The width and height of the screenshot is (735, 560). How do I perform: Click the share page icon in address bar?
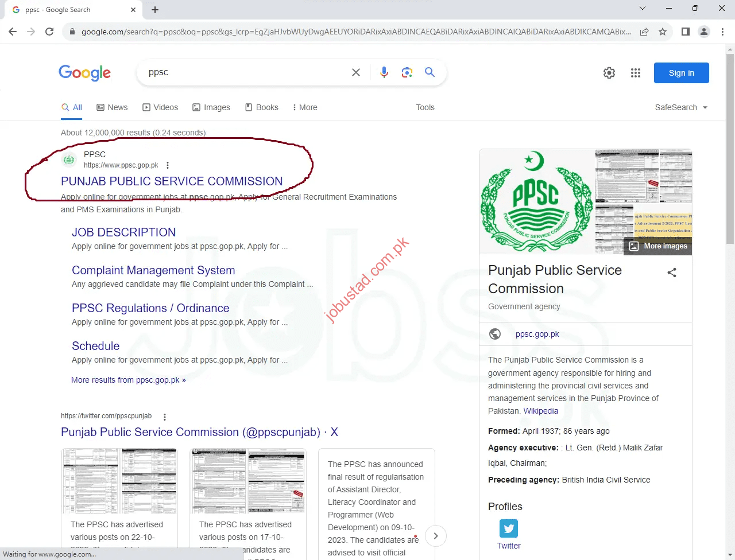tap(644, 32)
